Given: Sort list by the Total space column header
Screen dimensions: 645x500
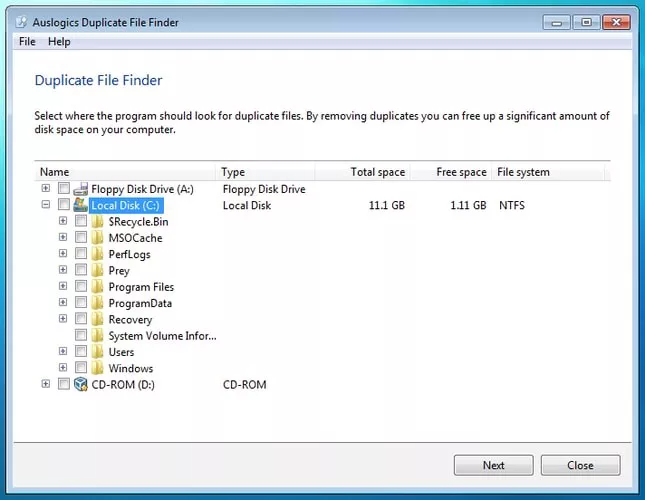Looking at the screenshot, I should click(x=377, y=172).
